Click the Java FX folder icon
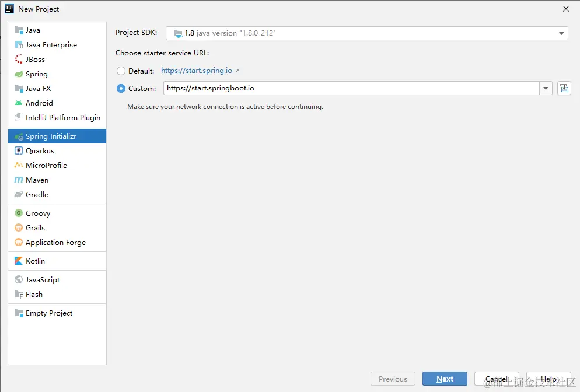This screenshot has width=580, height=392. click(x=19, y=89)
